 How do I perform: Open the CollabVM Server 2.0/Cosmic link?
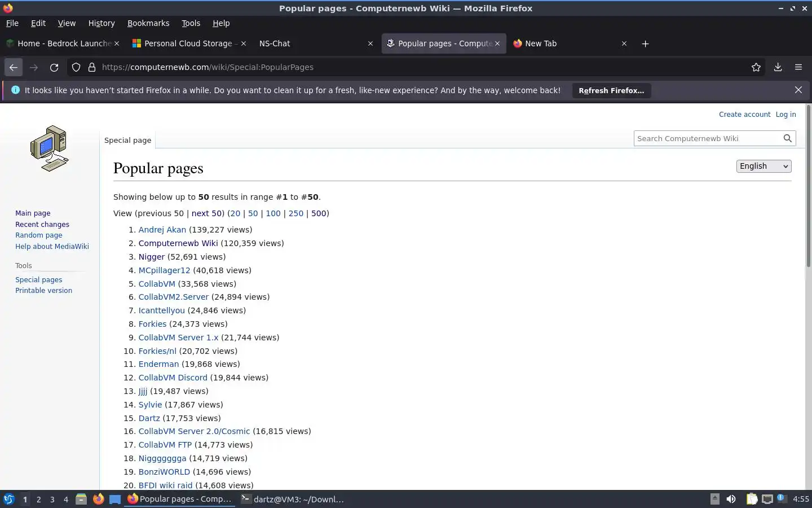(194, 431)
